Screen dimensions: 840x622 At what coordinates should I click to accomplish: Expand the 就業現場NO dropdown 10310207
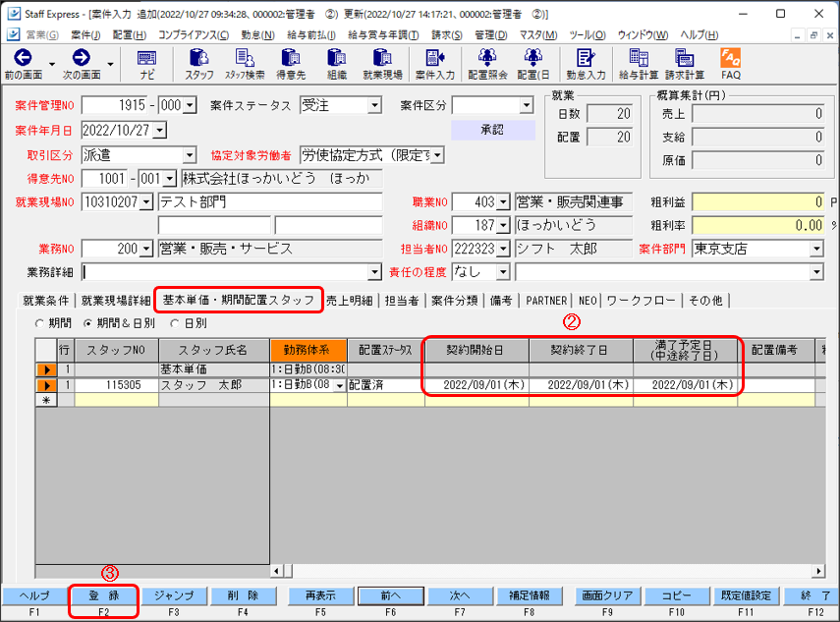(146, 202)
